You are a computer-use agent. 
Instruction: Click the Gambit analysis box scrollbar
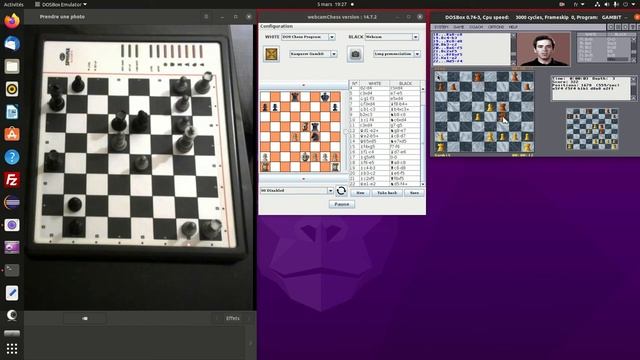click(633, 88)
